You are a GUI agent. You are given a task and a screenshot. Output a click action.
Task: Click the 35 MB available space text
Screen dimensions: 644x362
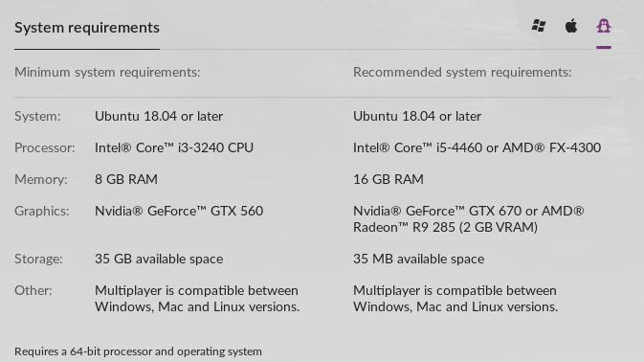pos(418,260)
